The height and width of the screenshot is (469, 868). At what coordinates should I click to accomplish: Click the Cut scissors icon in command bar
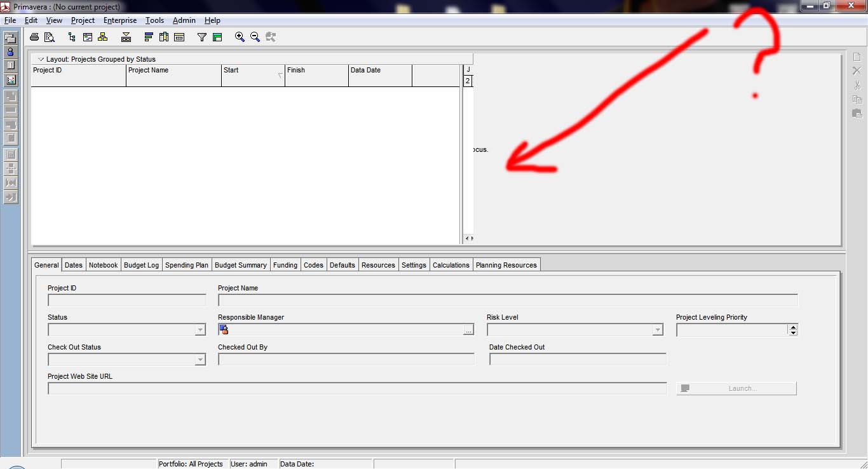coord(857,85)
